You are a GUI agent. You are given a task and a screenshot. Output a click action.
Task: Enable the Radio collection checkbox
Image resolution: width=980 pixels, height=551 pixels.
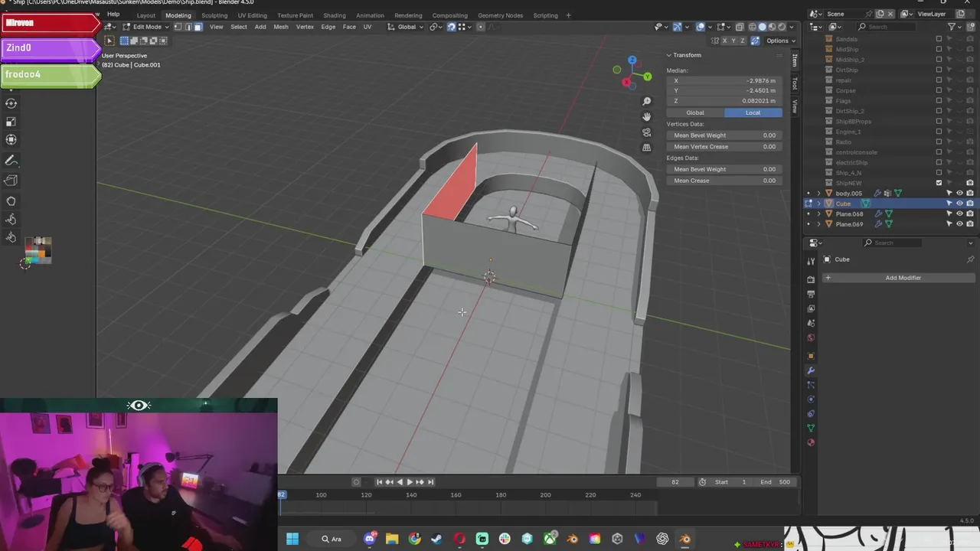[939, 142]
